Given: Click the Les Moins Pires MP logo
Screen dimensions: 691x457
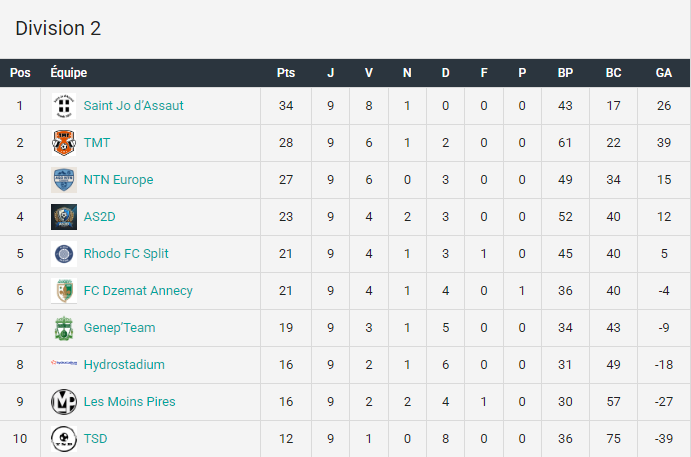Looking at the screenshot, I should point(64,402).
